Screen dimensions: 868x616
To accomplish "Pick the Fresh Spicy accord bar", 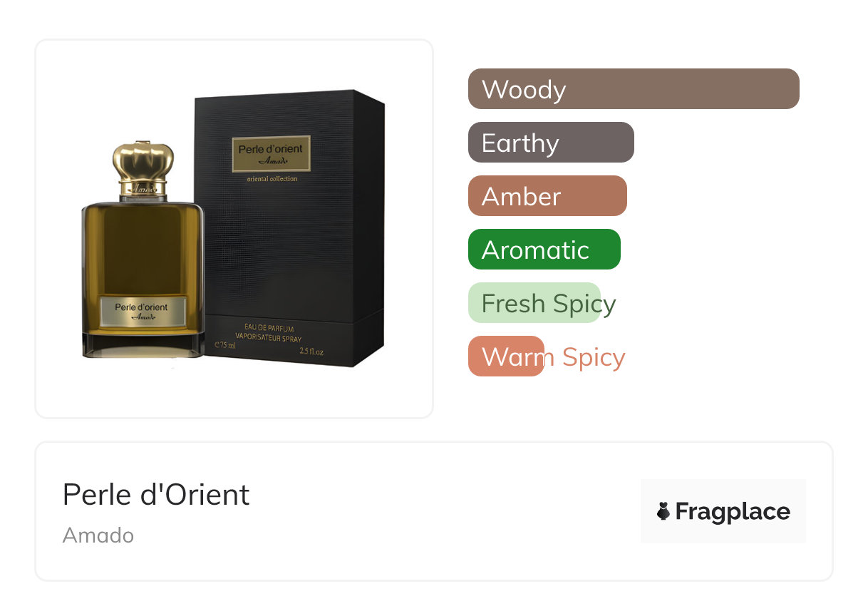I will 534,303.
